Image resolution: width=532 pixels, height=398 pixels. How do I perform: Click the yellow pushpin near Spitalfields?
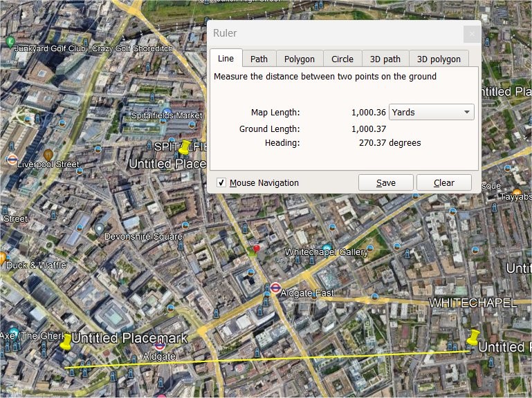click(185, 148)
